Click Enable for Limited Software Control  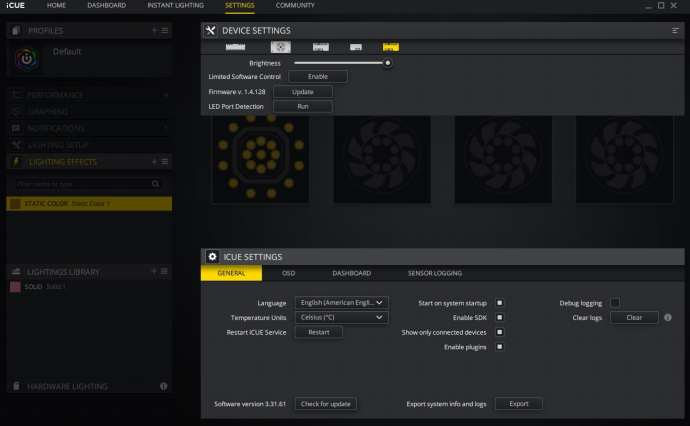click(318, 77)
